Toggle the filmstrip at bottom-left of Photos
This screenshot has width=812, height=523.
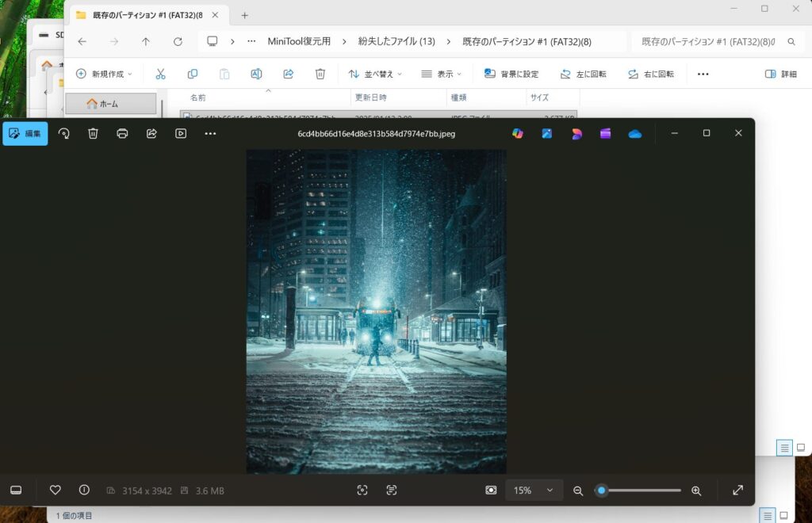(17, 491)
